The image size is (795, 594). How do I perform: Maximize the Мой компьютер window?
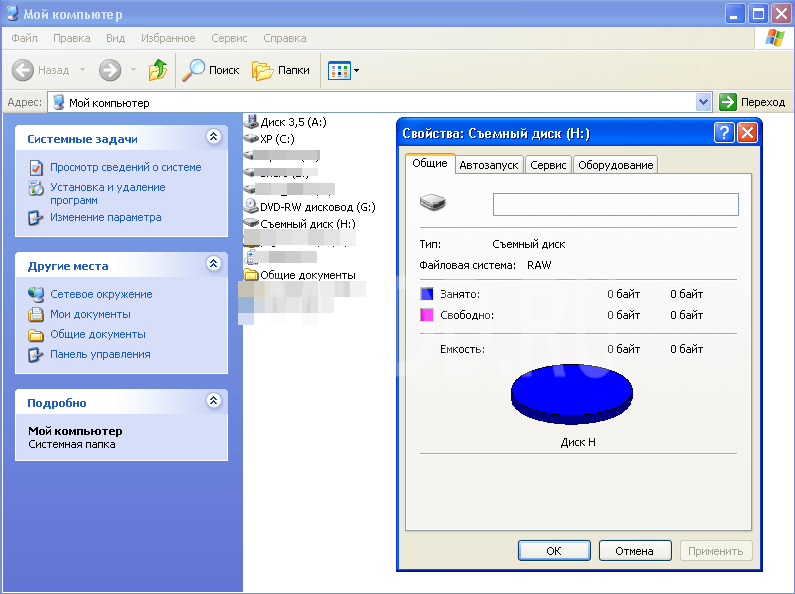(758, 14)
